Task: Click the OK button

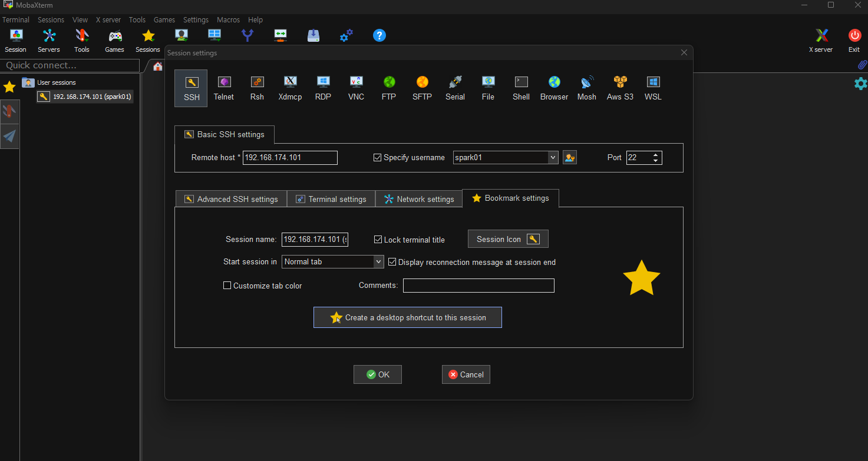Action: (x=378, y=374)
